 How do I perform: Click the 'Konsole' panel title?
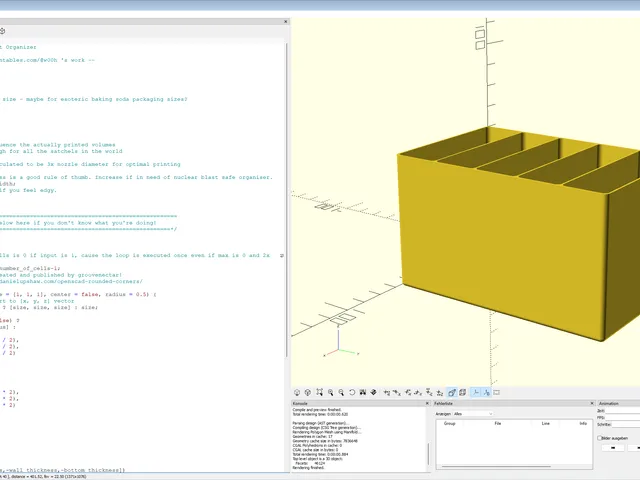tap(300, 403)
